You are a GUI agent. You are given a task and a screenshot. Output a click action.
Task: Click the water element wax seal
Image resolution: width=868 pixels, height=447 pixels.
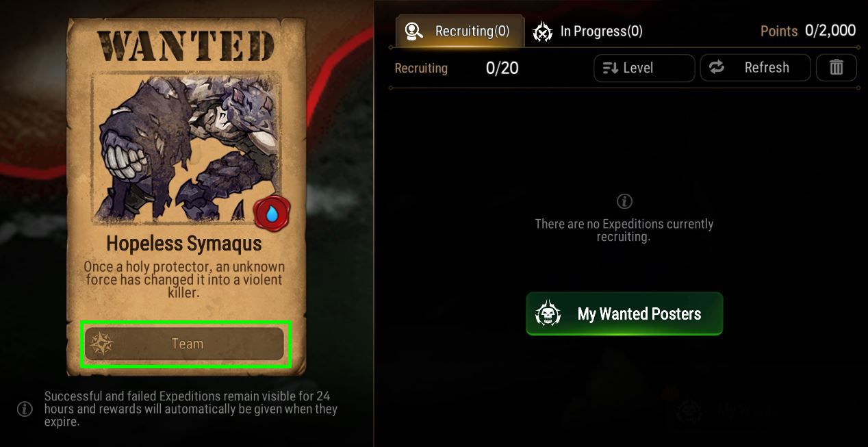coord(272,214)
